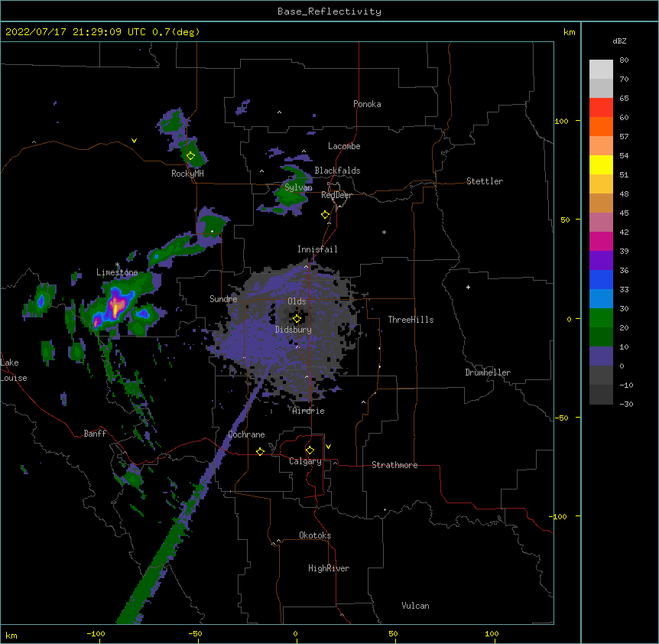
Task: Click the Sylvan label
Action: 298,187
